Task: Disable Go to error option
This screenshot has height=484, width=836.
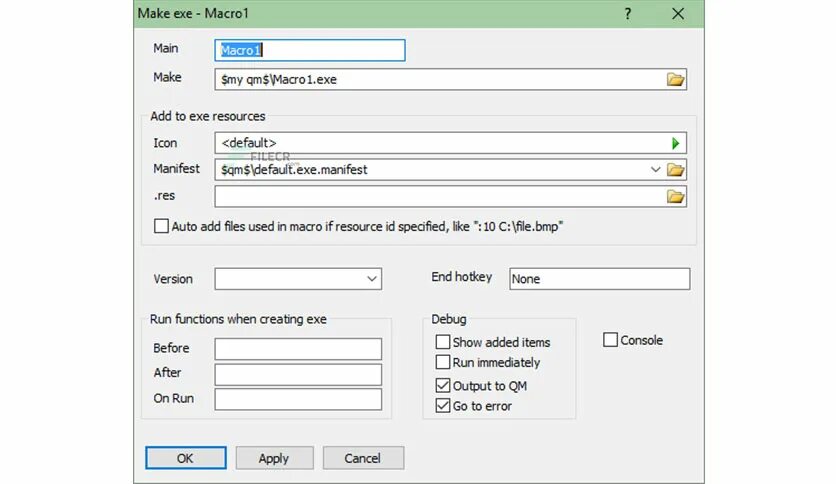Action: click(443, 406)
